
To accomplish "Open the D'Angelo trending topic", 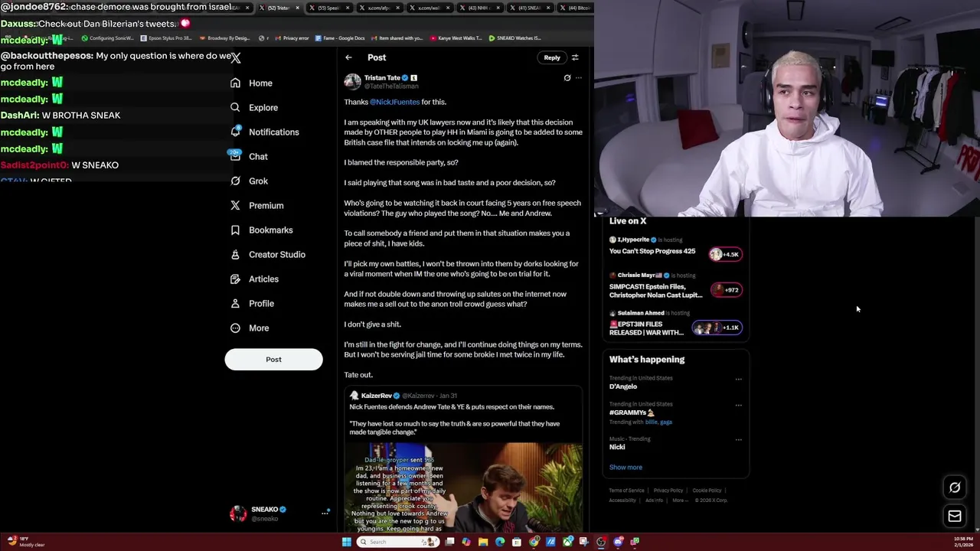I will tap(623, 386).
